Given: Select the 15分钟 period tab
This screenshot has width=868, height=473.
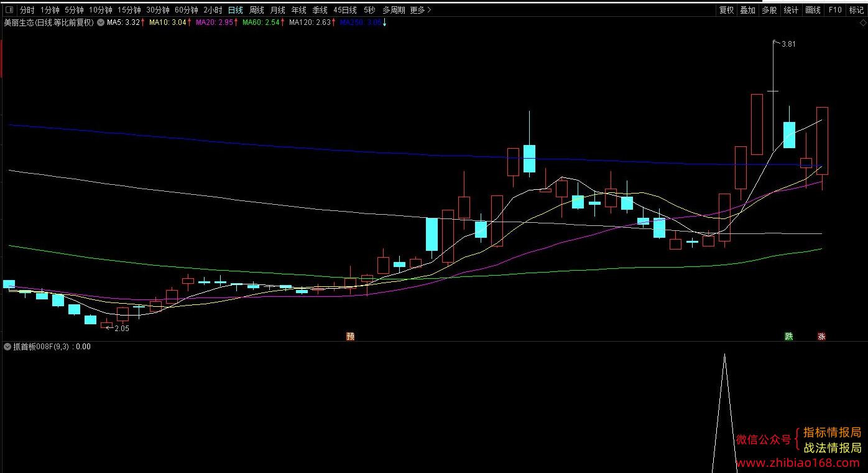Looking at the screenshot, I should point(129,10).
